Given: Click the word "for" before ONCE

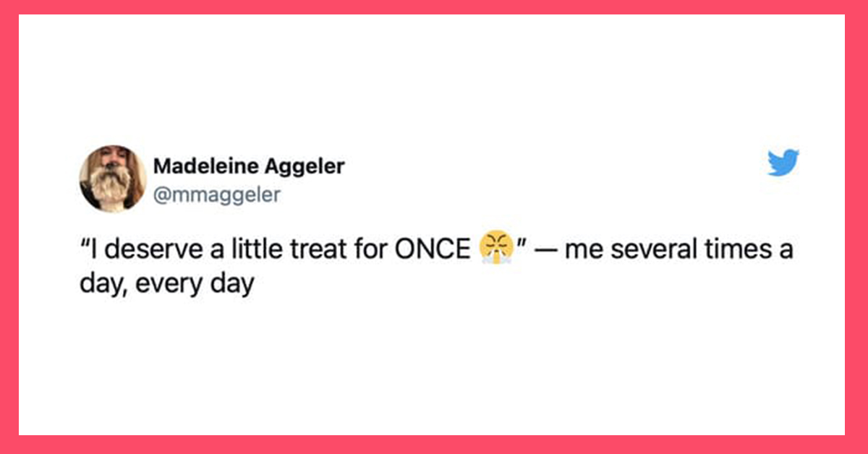Looking at the screenshot, I should click(373, 251).
